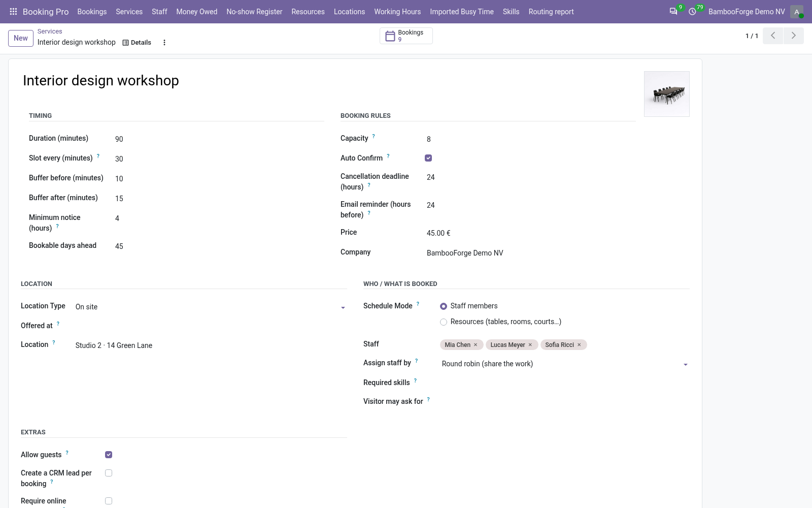The width and height of the screenshot is (812, 508).
Task: Open the action menu with three dots
Action: 164,43
